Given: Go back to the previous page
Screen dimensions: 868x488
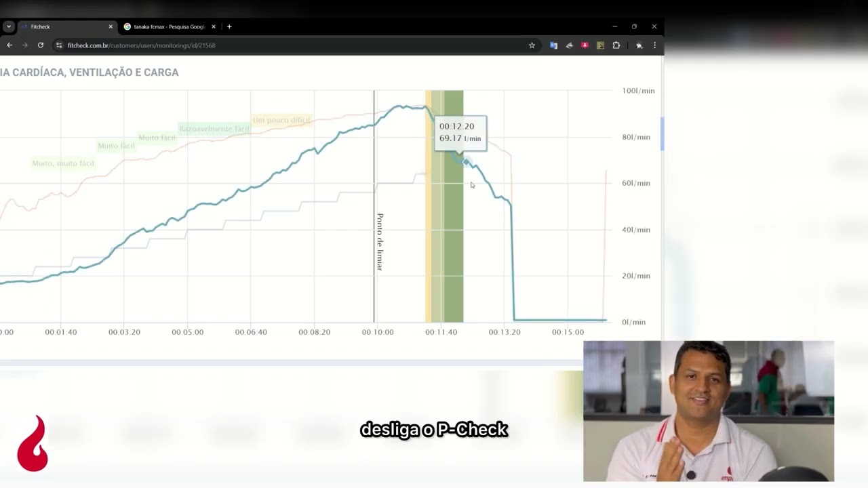Looking at the screenshot, I should pos(9,45).
